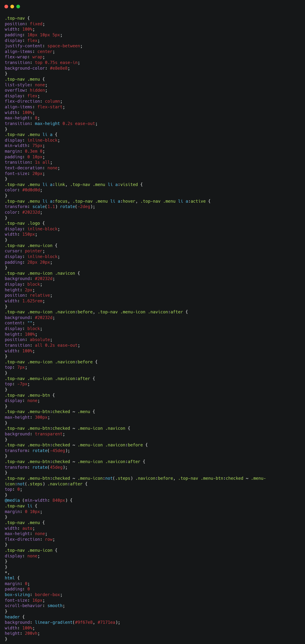
Task: Click the 'background: transparent' declaration
Action: coord(35,434)
